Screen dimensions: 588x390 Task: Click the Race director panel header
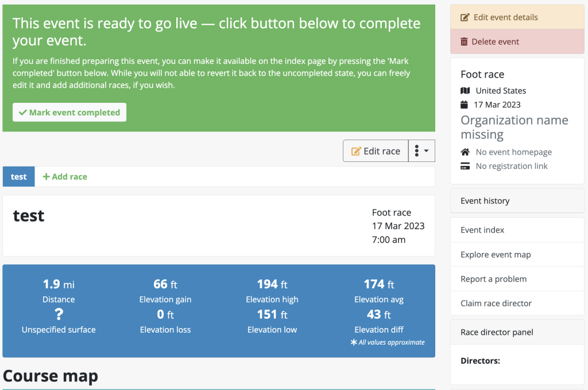pyautogui.click(x=517, y=332)
